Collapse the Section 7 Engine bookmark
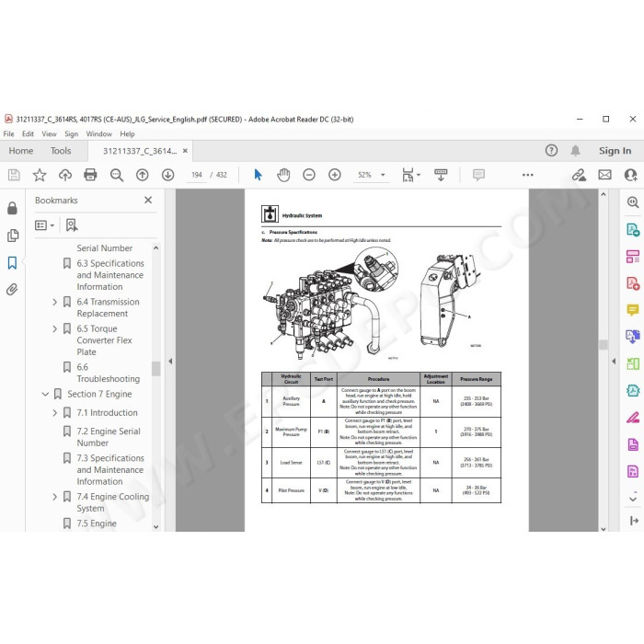The image size is (644, 644). 45,395
